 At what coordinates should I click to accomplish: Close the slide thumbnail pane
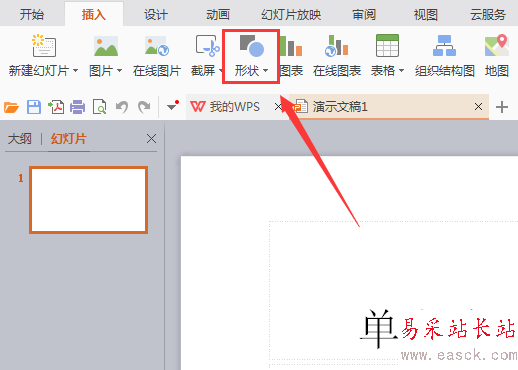151,138
